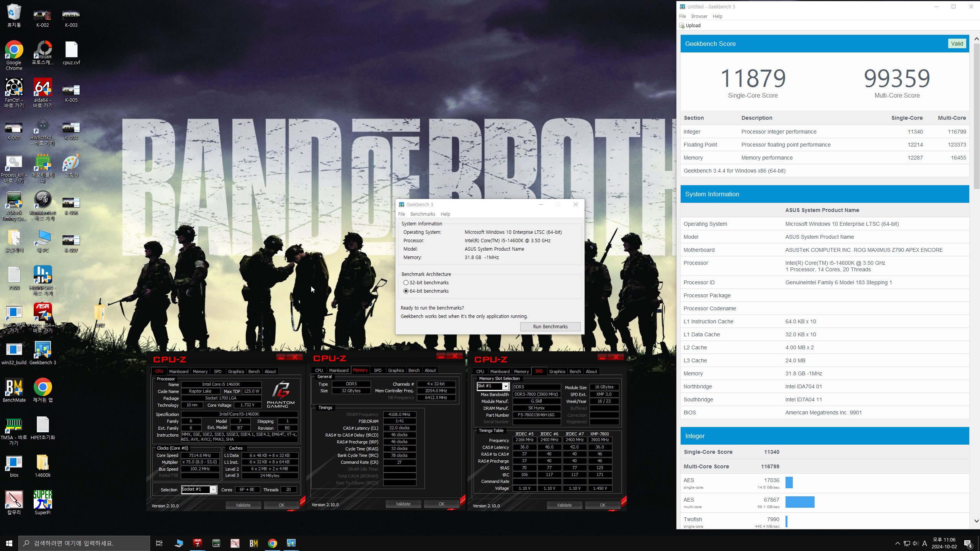Open the Bench tab in left CPU-Z window
Screen dimensions: 980x551
click(x=254, y=371)
